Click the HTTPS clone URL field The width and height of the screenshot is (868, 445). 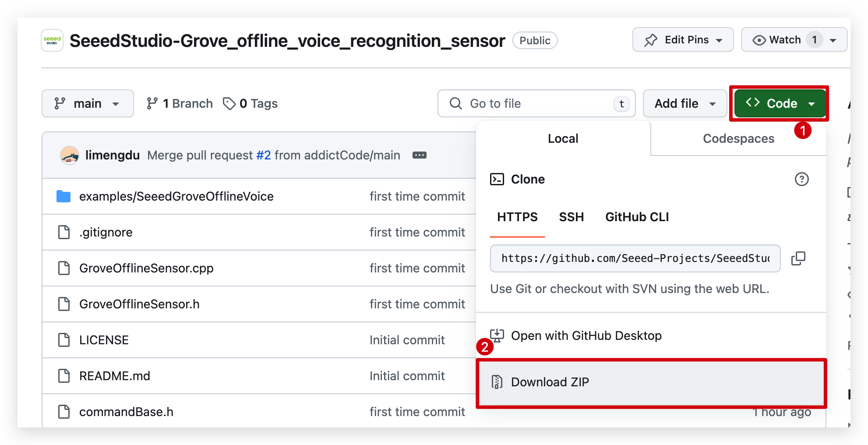(635, 258)
